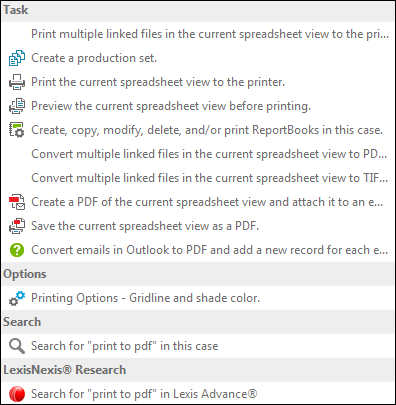Click the magnifying glass search icon
The width and height of the screenshot is (396, 405).
point(17,346)
